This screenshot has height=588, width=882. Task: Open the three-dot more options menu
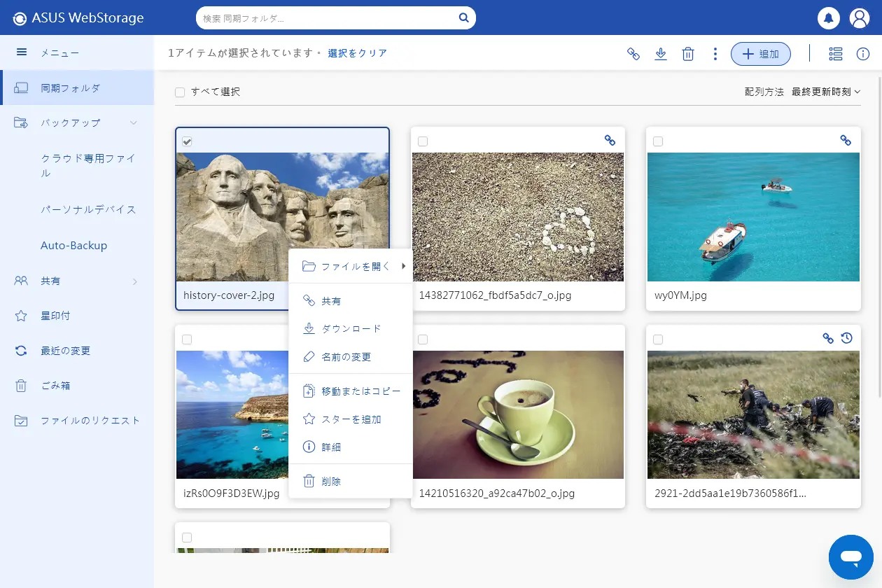[x=715, y=54]
